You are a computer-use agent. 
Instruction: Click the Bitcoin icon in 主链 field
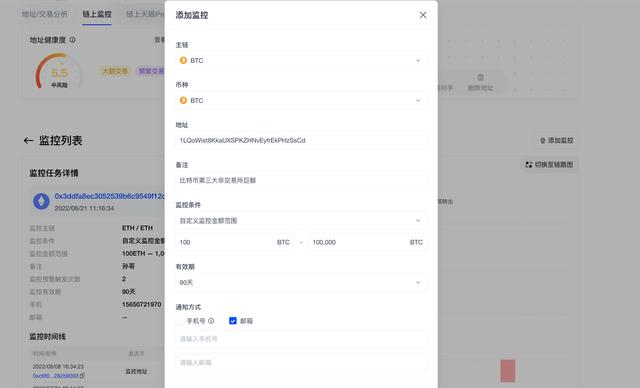pyautogui.click(x=183, y=60)
